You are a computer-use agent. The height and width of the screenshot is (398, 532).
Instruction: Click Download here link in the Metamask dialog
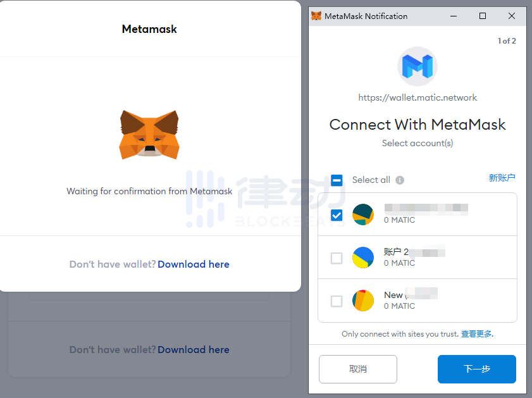coord(194,264)
